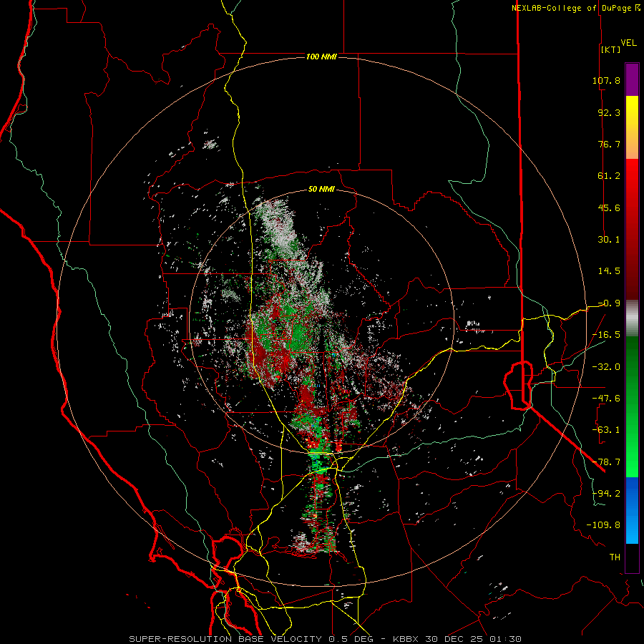Click the -63.1 velocity scale value
The width and height of the screenshot is (644, 644).
click(x=606, y=430)
